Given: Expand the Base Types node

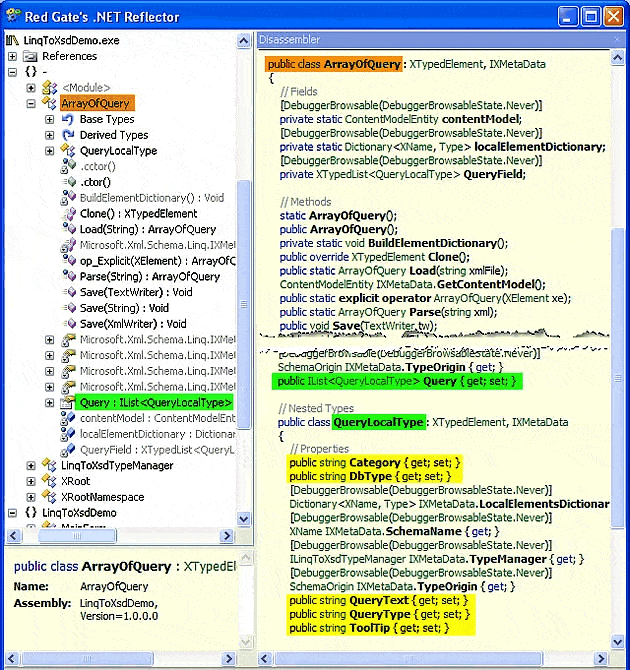Looking at the screenshot, I should pyautogui.click(x=50, y=119).
